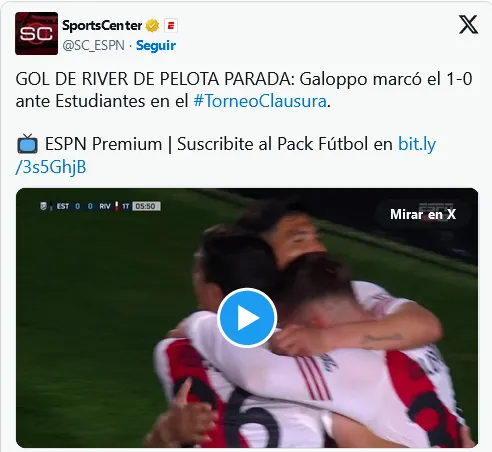Screen dimensions: 492x452
Task: Click the red ESPN affiliate badge
Action: [x=171, y=26]
